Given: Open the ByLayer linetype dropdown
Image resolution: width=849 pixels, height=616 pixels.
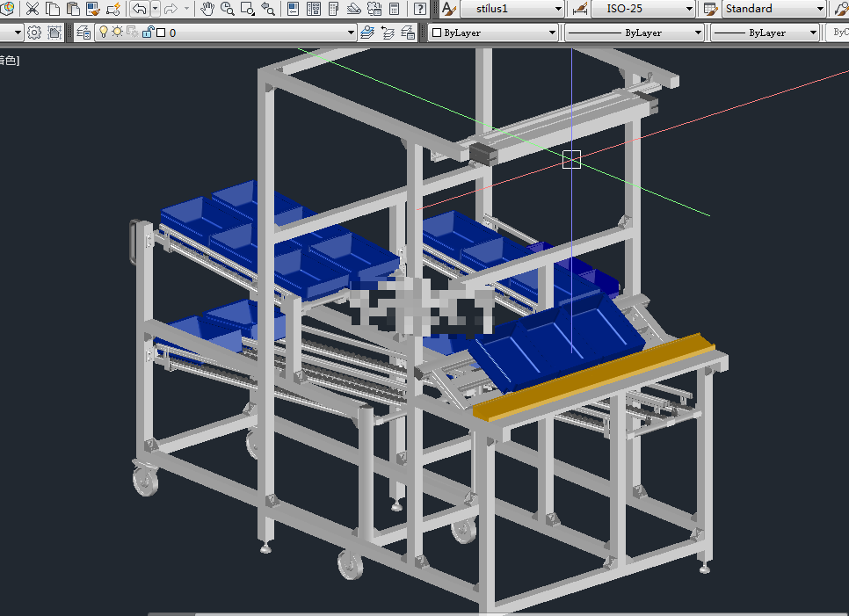Looking at the screenshot, I should coord(634,33).
